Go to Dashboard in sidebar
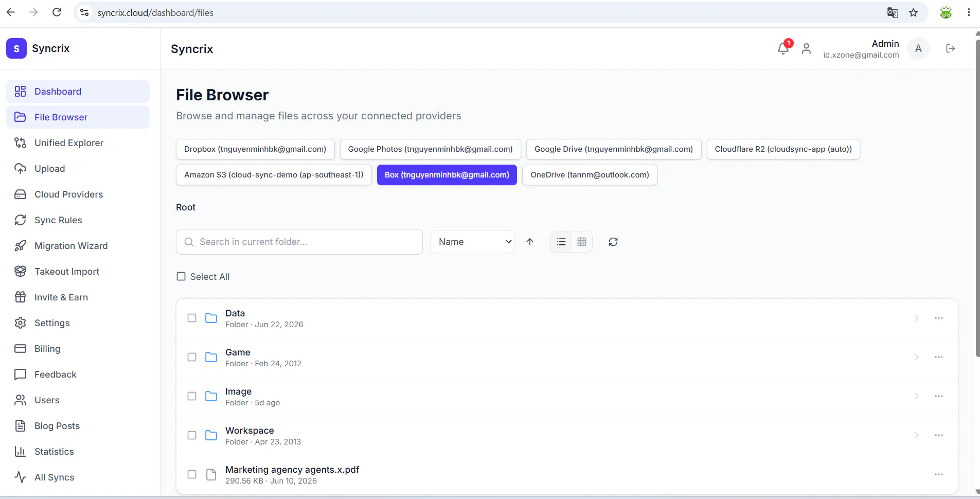Image resolution: width=980 pixels, height=499 pixels. [78, 92]
